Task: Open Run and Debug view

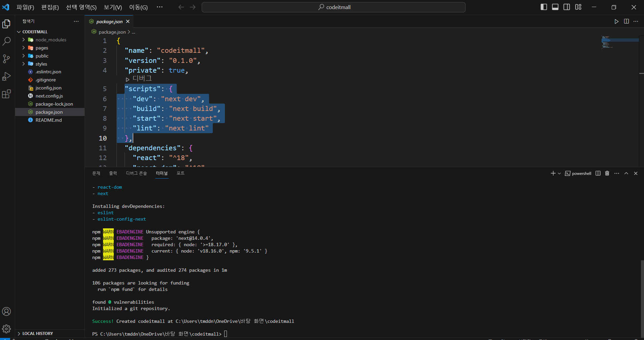Action: tap(6, 76)
